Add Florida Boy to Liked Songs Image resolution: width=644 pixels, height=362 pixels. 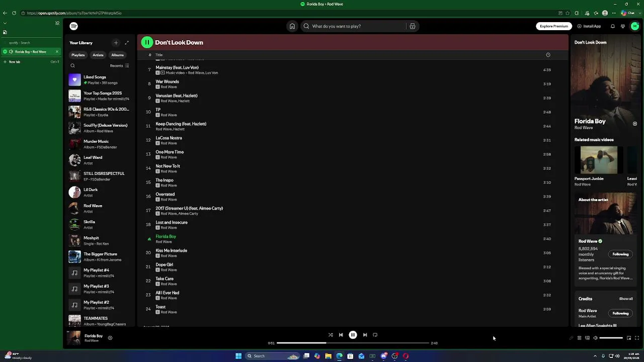coord(110,338)
